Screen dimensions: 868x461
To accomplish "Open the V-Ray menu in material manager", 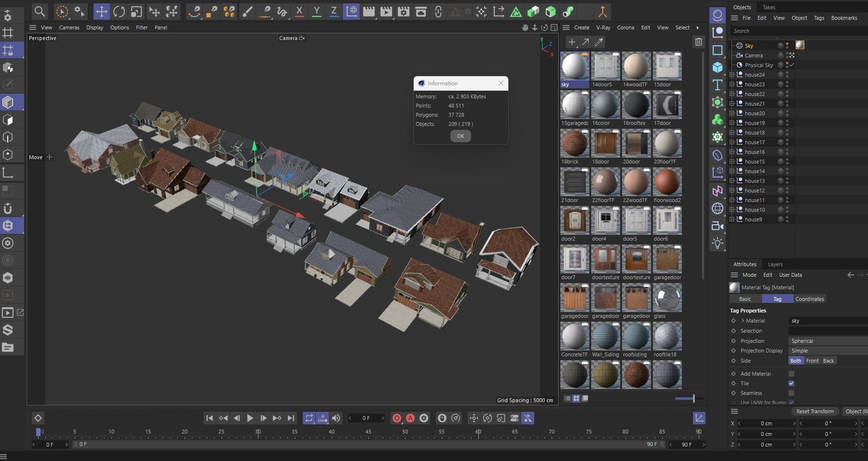I will coord(603,27).
